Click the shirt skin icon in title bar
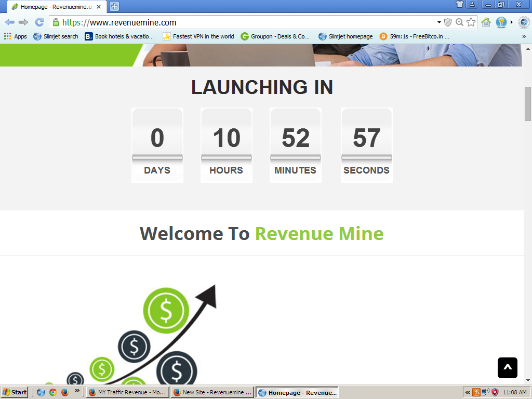The height and width of the screenshot is (399, 532). coord(460,4)
